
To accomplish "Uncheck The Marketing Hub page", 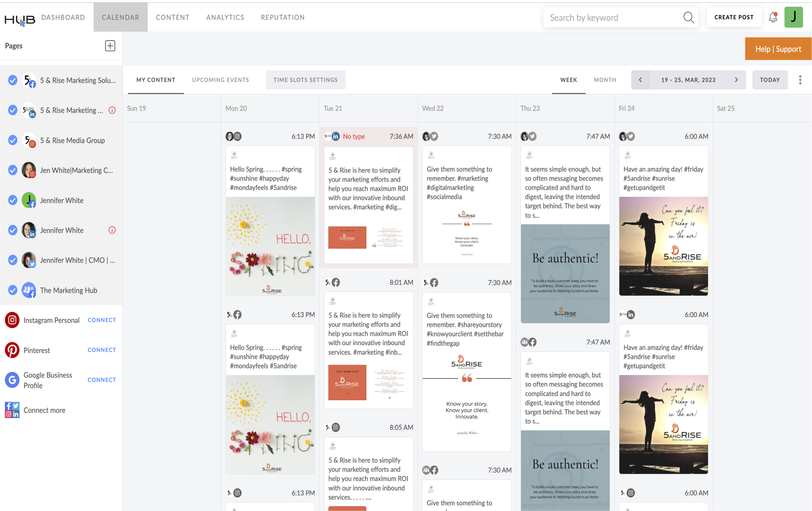I will coord(13,290).
